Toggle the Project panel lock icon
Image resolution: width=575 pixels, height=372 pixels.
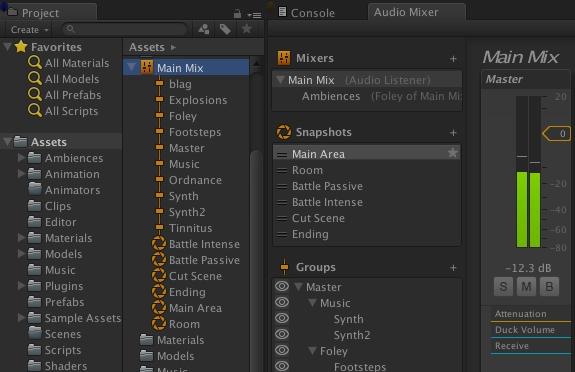click(237, 14)
